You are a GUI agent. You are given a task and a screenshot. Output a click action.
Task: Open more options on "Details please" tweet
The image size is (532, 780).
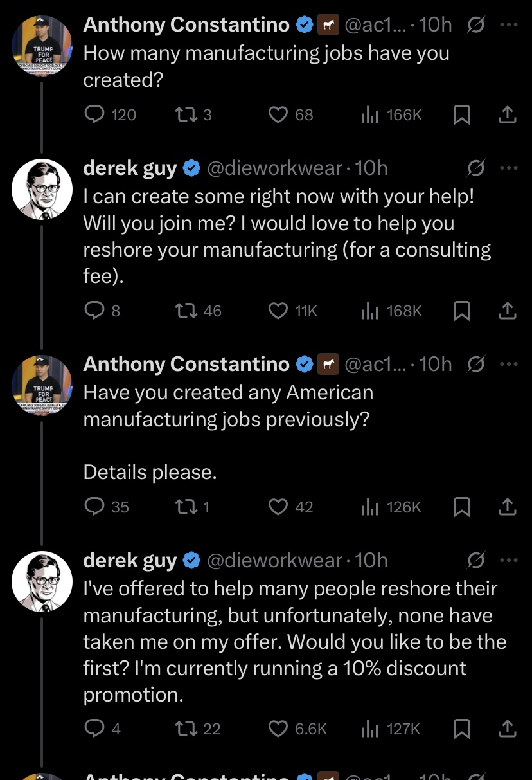[x=508, y=364]
